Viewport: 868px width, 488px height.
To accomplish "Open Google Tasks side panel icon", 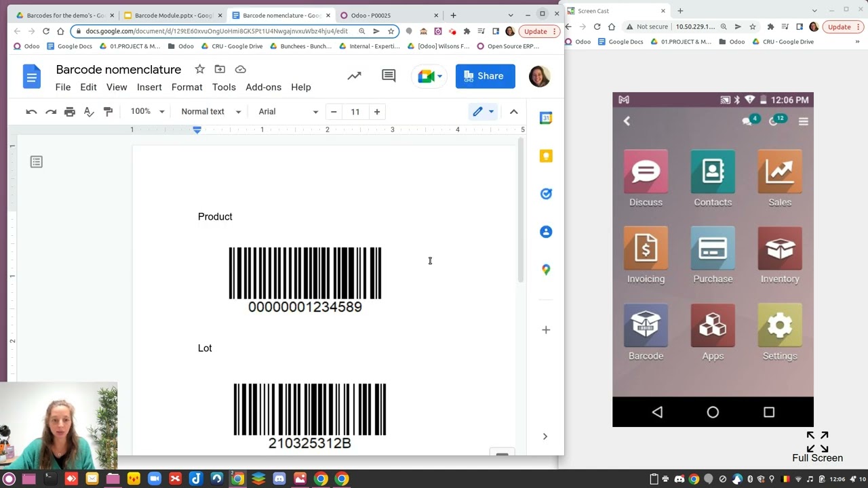I will click(x=546, y=194).
